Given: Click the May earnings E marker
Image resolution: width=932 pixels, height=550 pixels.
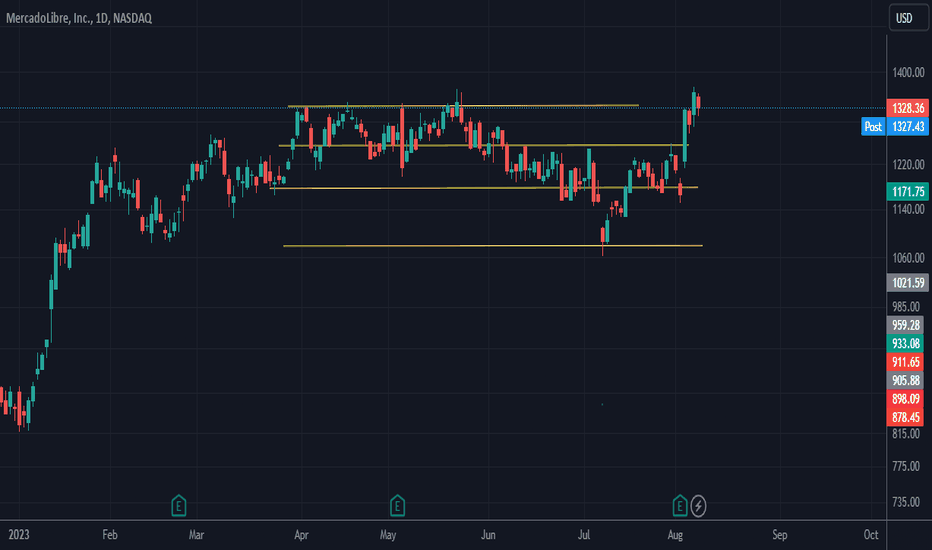Looking at the screenshot, I should click(x=397, y=506).
